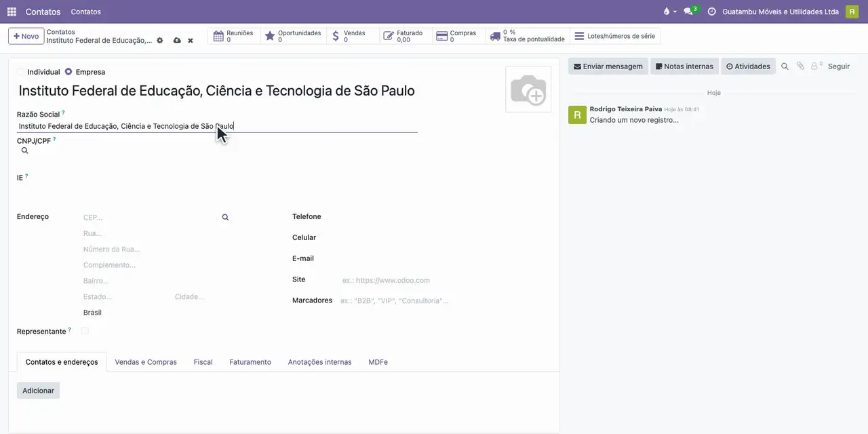
Task: Click the CEP search magnifier icon
Action: click(225, 218)
